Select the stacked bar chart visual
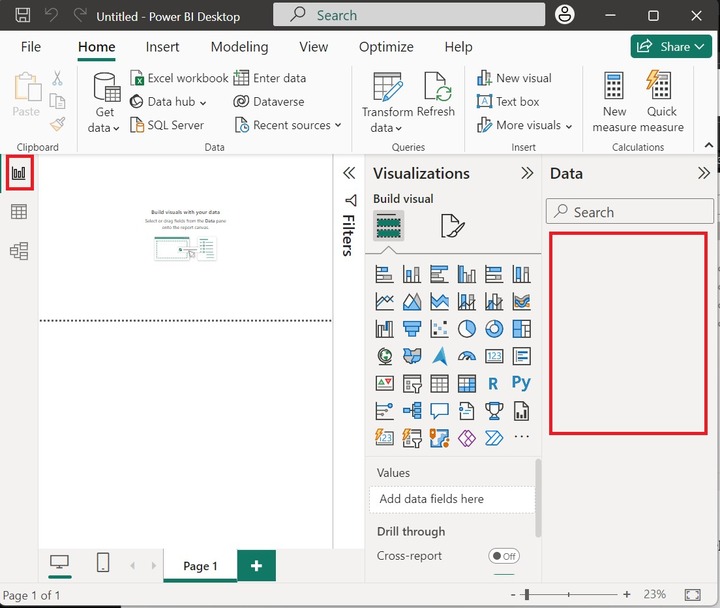This screenshot has height=608, width=720. [384, 274]
